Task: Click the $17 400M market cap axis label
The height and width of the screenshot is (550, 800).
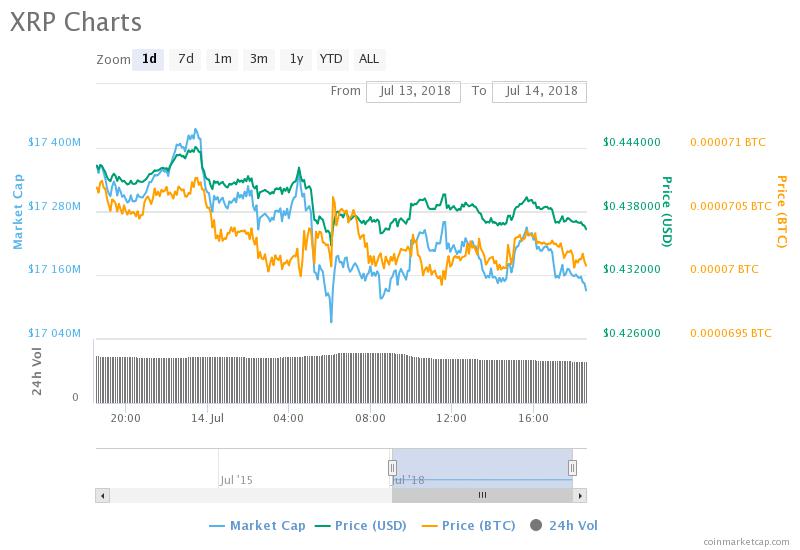Action: tap(54, 142)
